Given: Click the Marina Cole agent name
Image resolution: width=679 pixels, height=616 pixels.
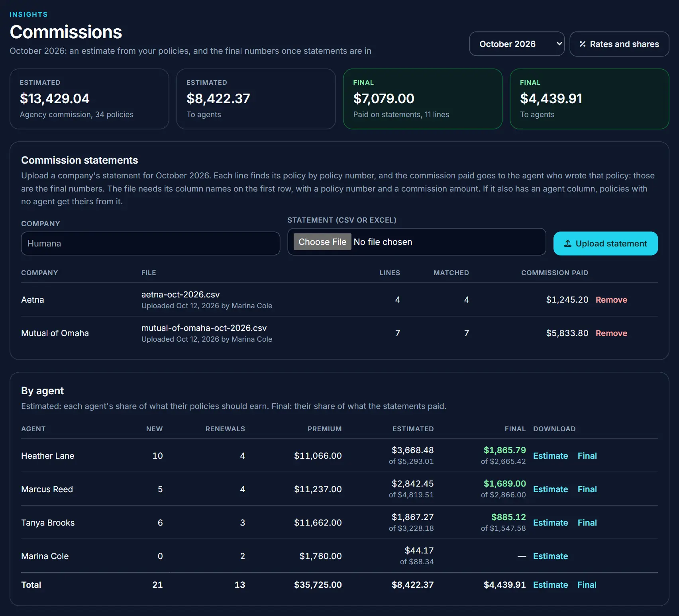Looking at the screenshot, I should pyautogui.click(x=45, y=556).
